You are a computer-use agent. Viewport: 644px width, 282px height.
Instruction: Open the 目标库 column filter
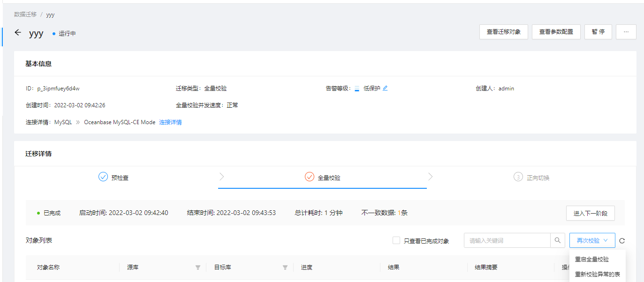pos(285,267)
